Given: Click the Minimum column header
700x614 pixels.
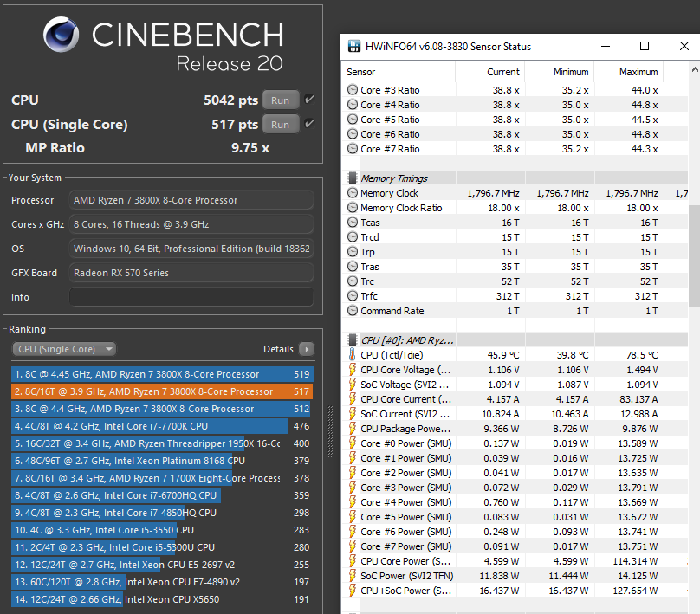Looking at the screenshot, I should tap(571, 72).
